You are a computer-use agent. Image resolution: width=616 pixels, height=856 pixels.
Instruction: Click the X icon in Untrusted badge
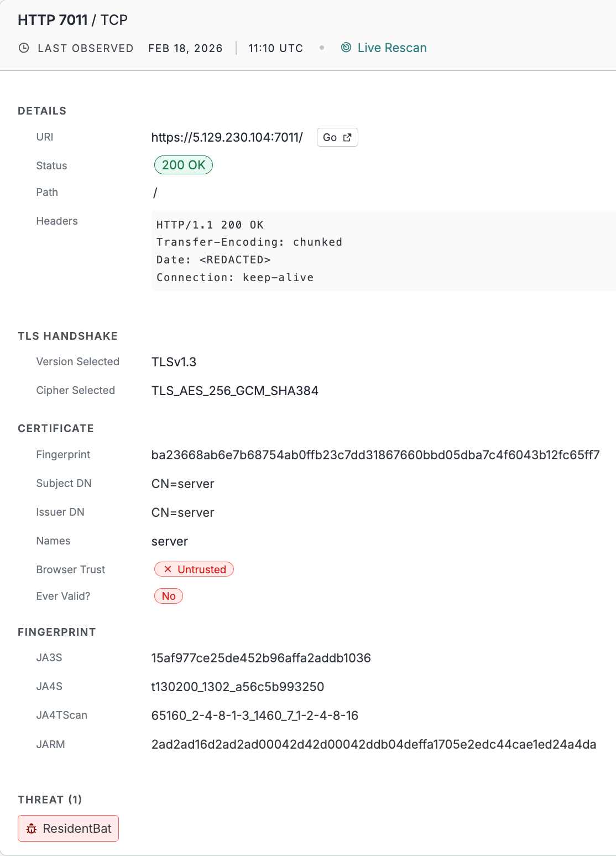tap(168, 569)
